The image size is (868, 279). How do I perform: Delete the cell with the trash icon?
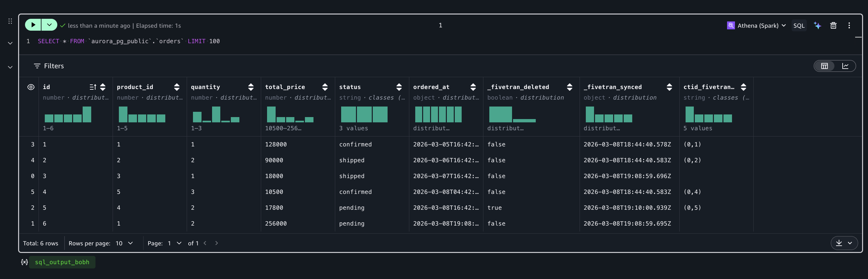pos(833,25)
